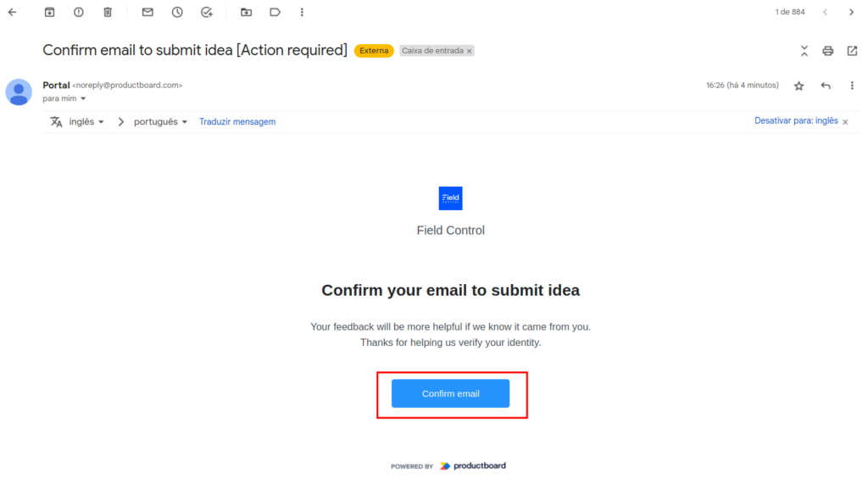Click the Traduzir mensagem link
This screenshot has height=501, width=868.
tap(237, 122)
